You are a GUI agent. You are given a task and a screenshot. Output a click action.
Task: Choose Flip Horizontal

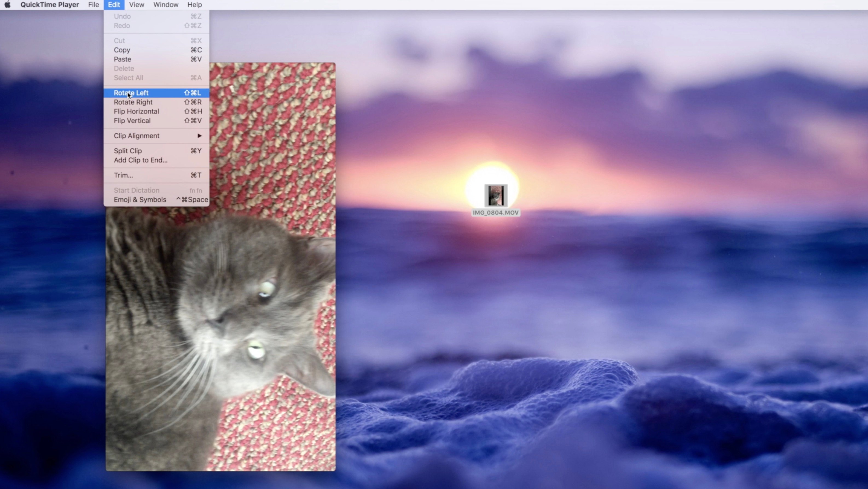coord(156,112)
